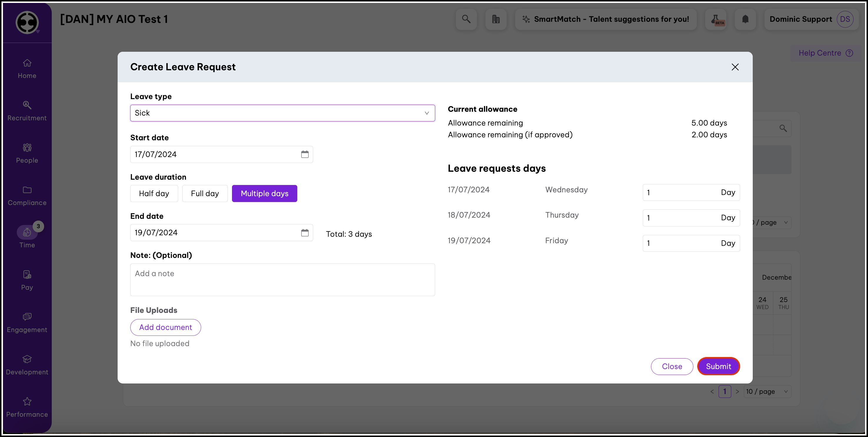
Task: Open the Home sidebar section
Action: point(27,69)
